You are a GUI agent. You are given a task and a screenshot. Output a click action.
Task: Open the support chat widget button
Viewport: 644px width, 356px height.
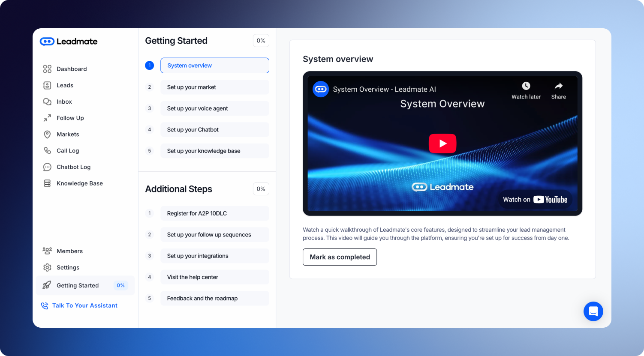(593, 311)
